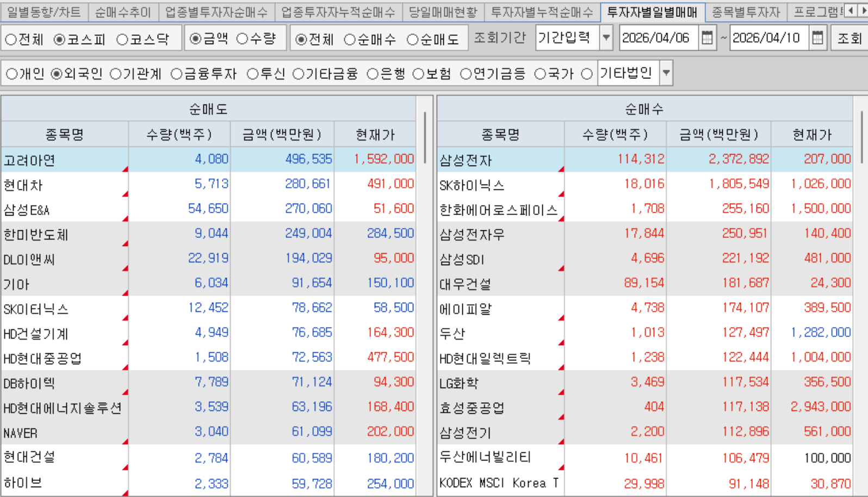Switch to 당일매매현황 tab
The image size is (868, 497).
click(443, 12)
